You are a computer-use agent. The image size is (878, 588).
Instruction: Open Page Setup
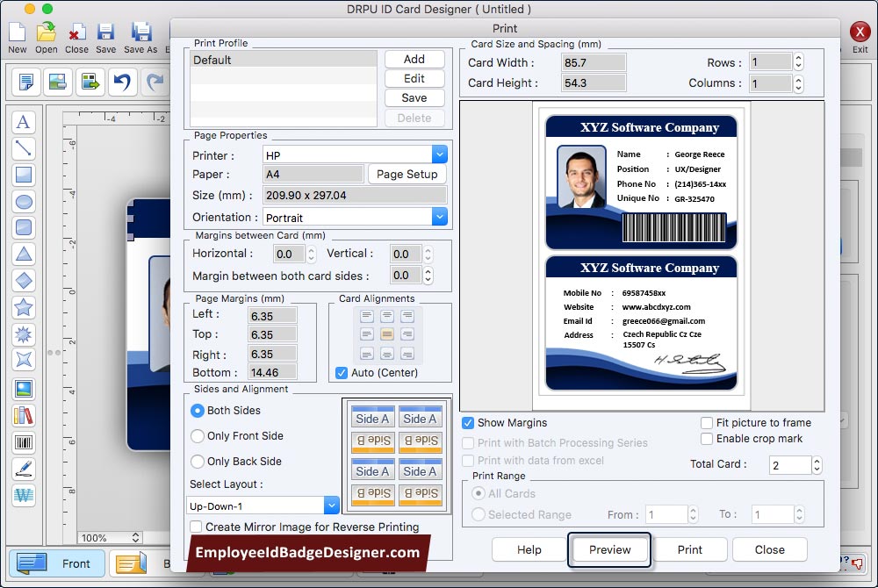pyautogui.click(x=407, y=174)
